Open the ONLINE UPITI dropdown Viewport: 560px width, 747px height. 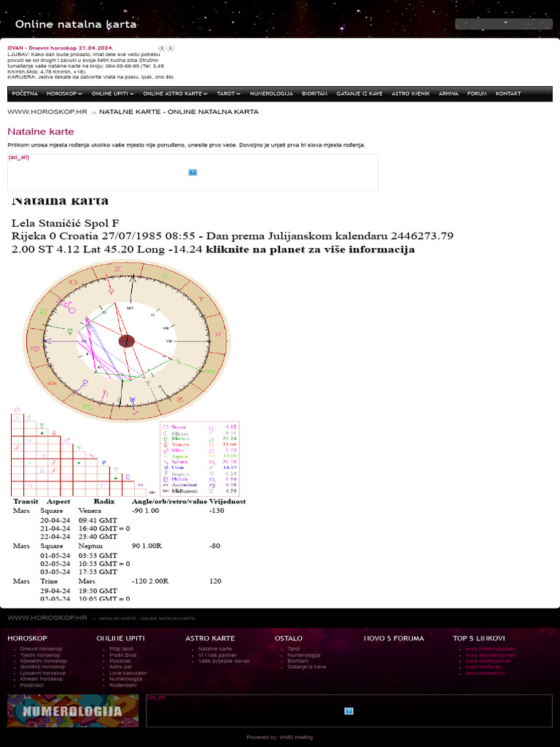[112, 94]
